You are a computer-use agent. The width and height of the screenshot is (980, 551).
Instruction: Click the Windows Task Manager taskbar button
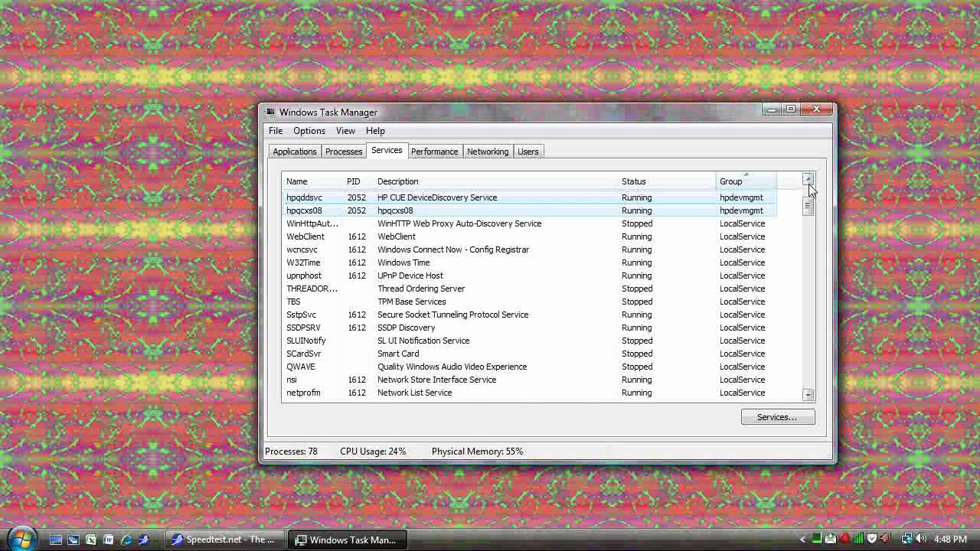coord(349,540)
